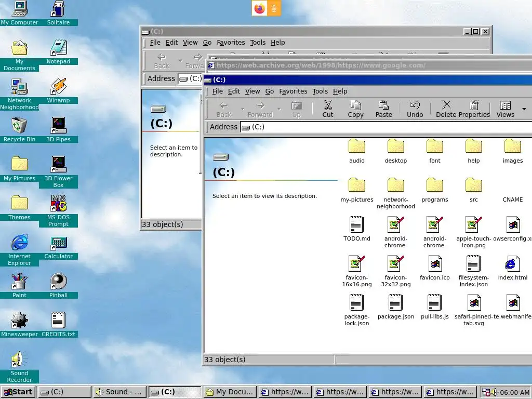Open Back dropdown arrow in background C: window

pos(180,60)
